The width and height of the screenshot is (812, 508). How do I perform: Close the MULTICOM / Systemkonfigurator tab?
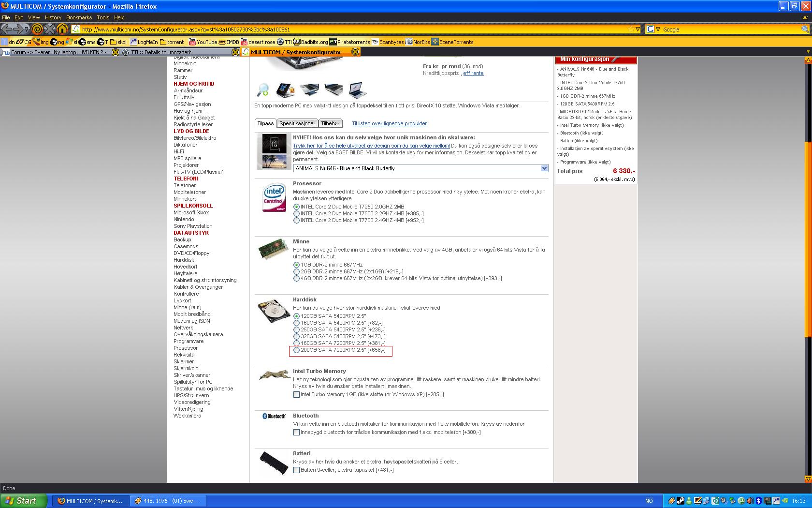[355, 52]
